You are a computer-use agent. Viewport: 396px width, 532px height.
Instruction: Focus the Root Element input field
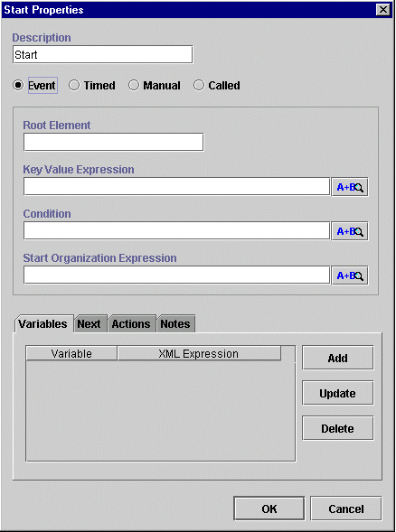click(x=113, y=142)
